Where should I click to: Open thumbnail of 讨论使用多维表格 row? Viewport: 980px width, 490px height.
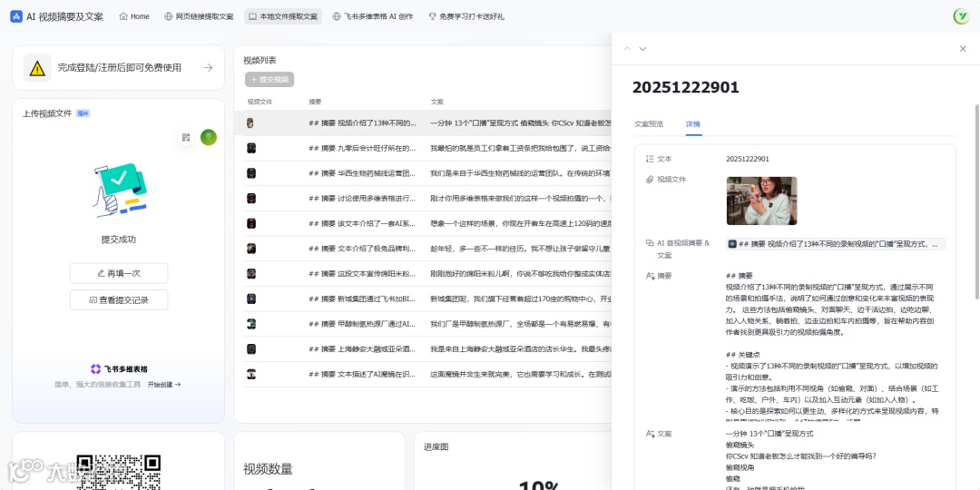[x=250, y=198]
